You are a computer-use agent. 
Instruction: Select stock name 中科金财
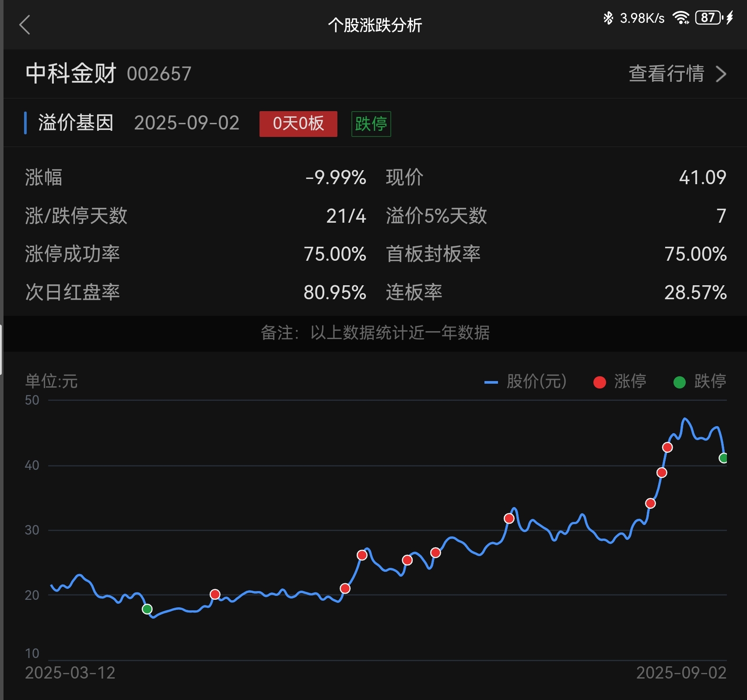pos(71,73)
